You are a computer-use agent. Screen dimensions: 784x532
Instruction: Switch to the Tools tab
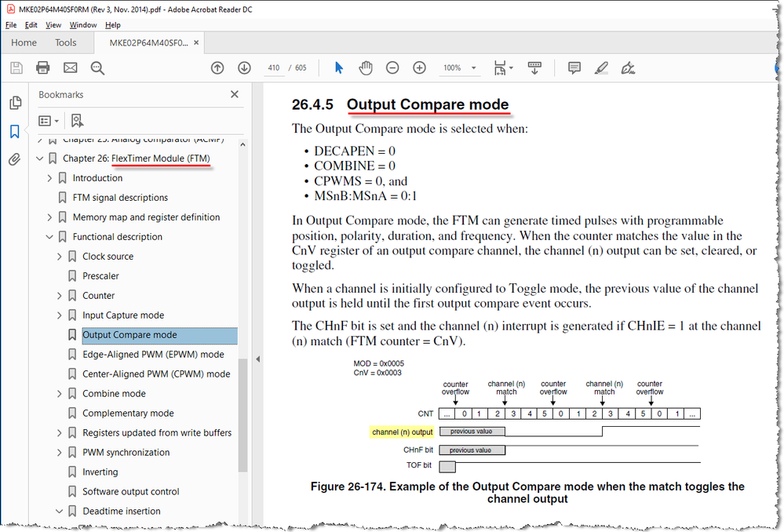click(x=65, y=42)
